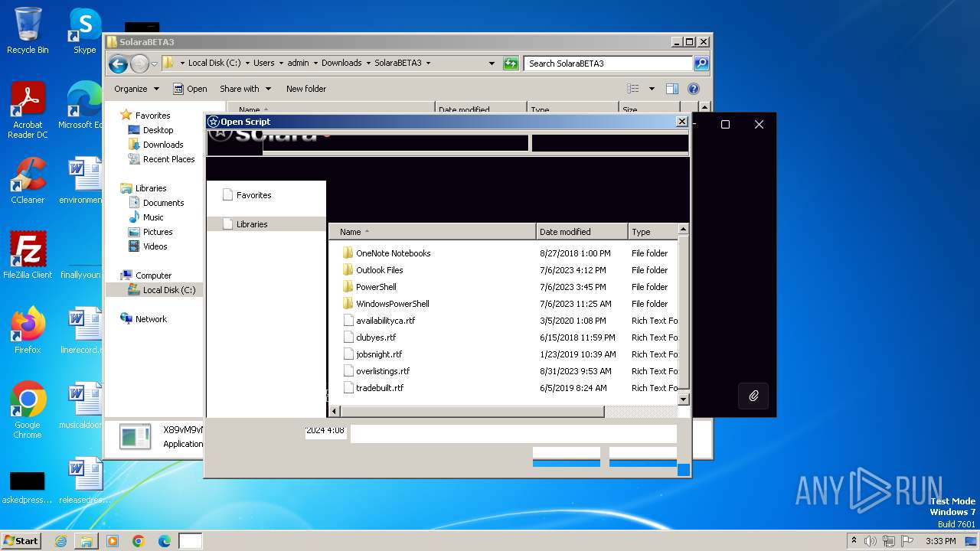980x551 pixels.
Task: Select Network in navigation pane
Action: 151,319
